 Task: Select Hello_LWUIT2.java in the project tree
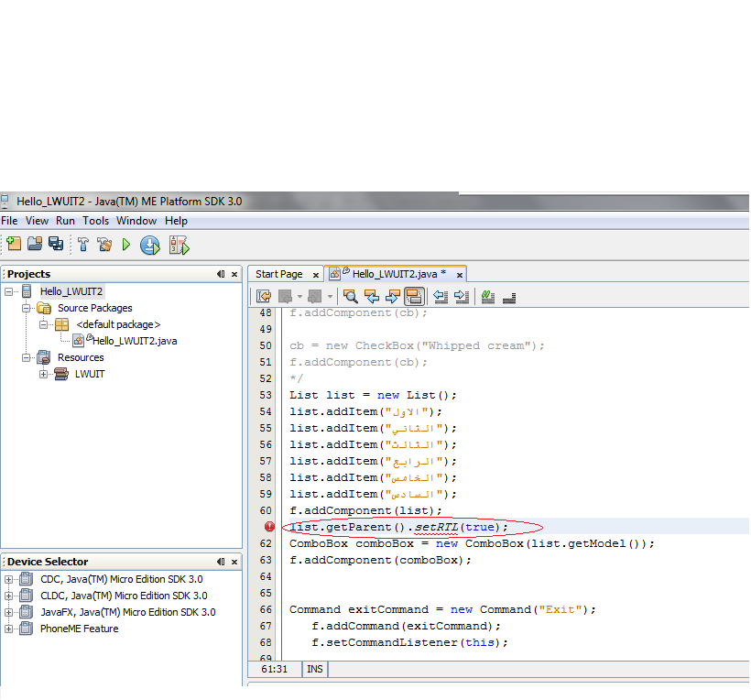coord(135,341)
